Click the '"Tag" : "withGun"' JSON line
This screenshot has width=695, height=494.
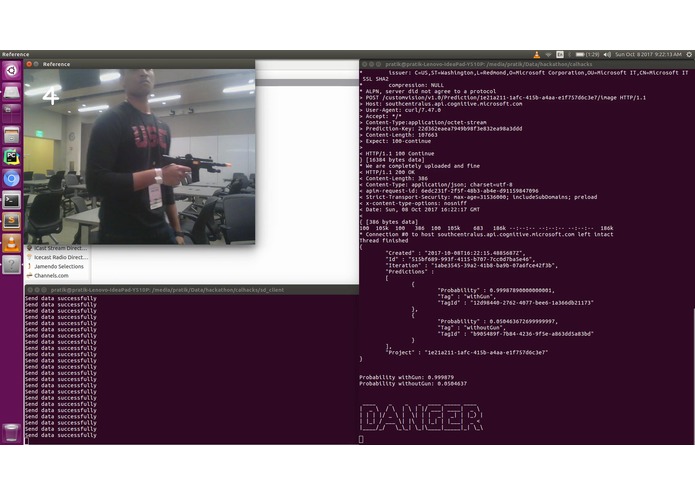pyautogui.click(x=467, y=296)
